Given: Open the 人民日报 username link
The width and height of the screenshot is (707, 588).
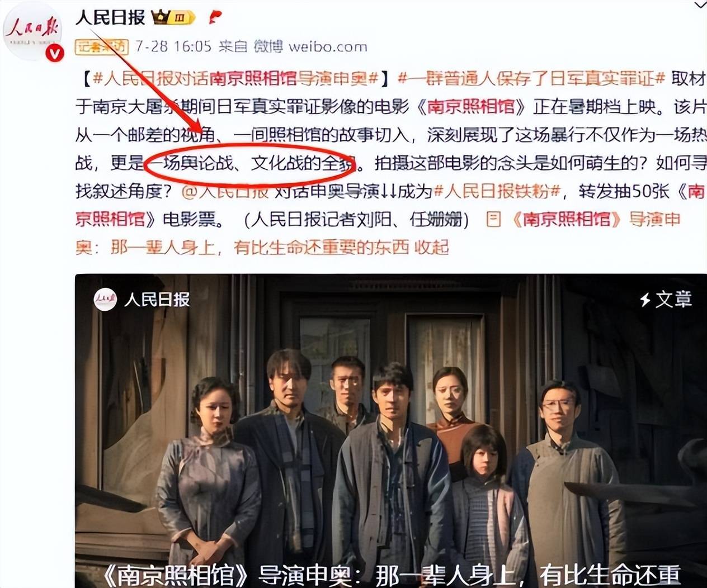Looking at the screenshot, I should click(110, 17).
